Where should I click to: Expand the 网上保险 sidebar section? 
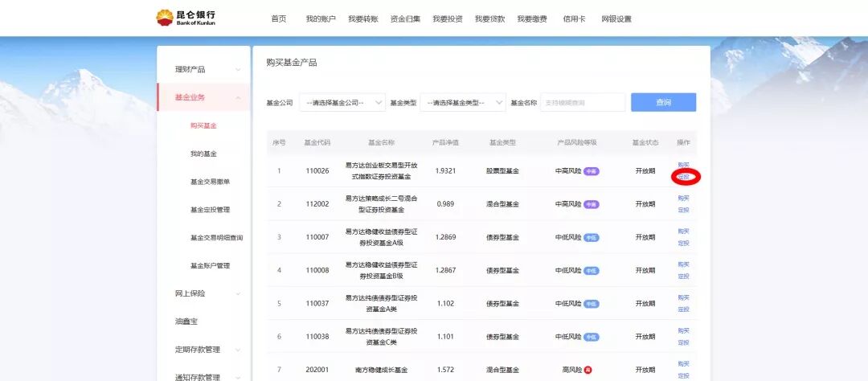(203, 293)
